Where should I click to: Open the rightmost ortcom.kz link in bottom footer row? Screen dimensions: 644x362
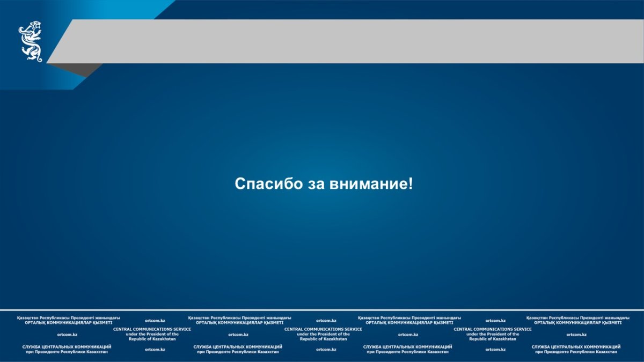click(495, 350)
